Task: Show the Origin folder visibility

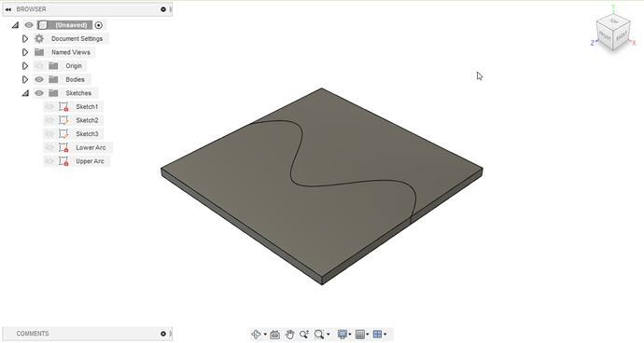Action: tap(39, 65)
